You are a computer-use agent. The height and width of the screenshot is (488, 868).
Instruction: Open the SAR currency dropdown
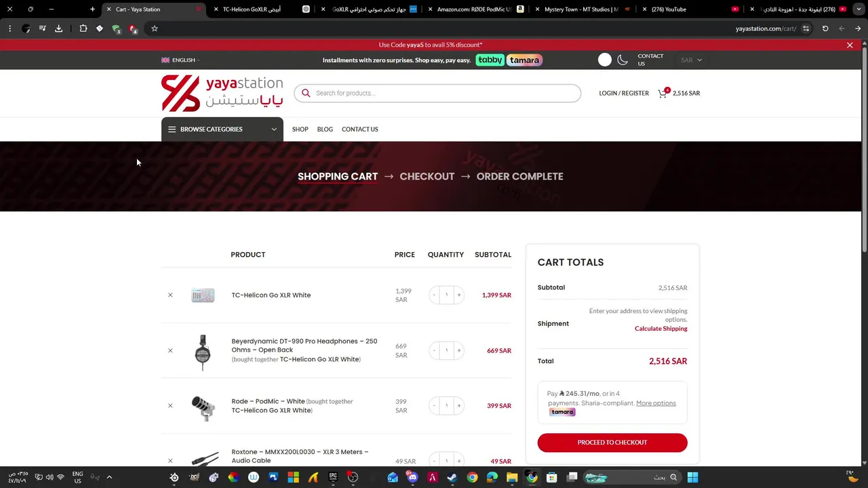click(691, 60)
